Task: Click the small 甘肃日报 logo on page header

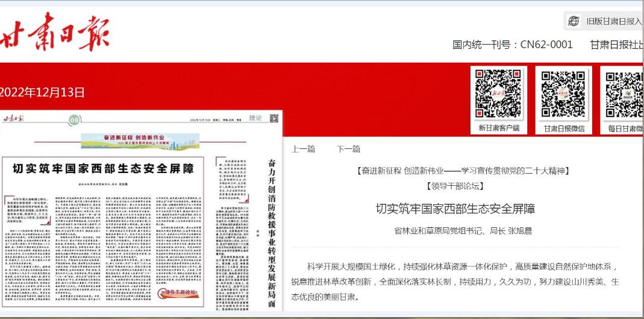Action: coord(13,119)
